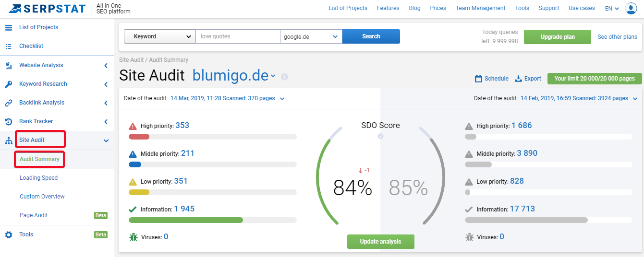Expand the Rank Tracker chevron
This screenshot has width=644, height=257.
click(106, 122)
